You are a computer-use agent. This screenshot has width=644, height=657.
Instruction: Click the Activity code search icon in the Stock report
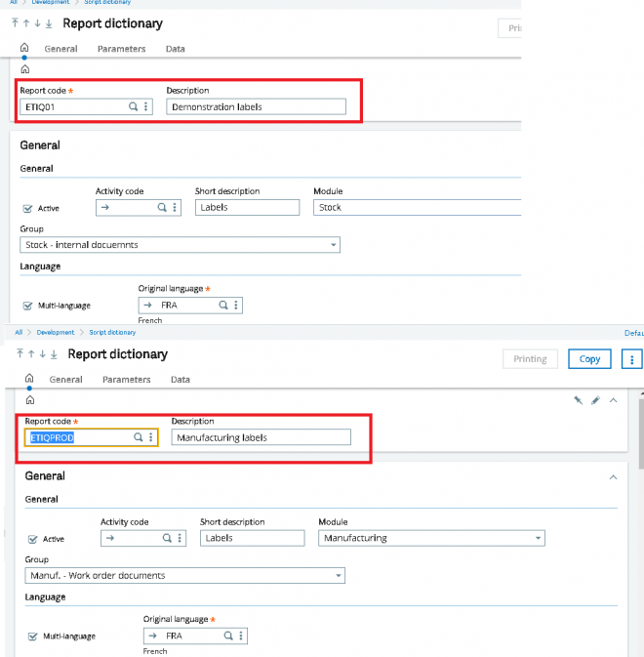click(x=162, y=208)
